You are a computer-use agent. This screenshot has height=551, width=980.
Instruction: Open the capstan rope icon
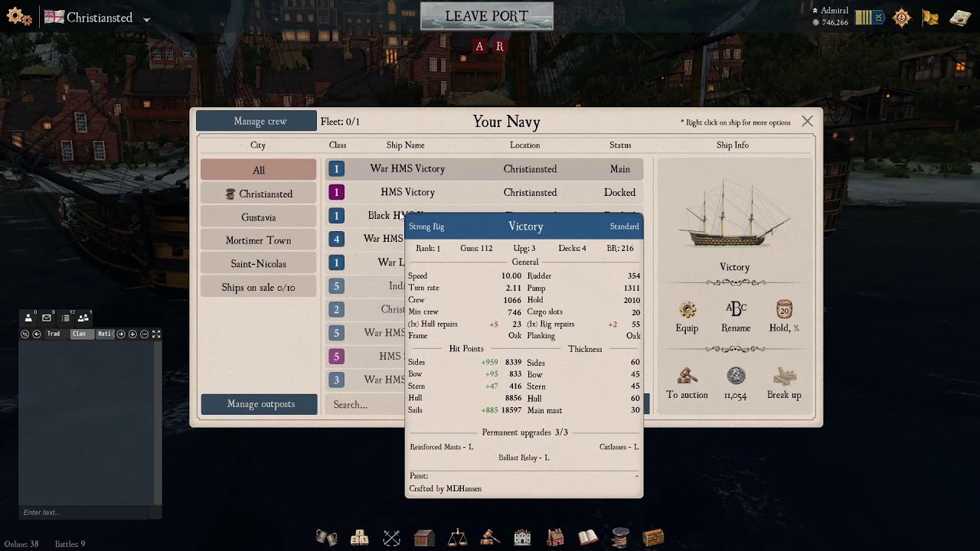click(x=620, y=537)
